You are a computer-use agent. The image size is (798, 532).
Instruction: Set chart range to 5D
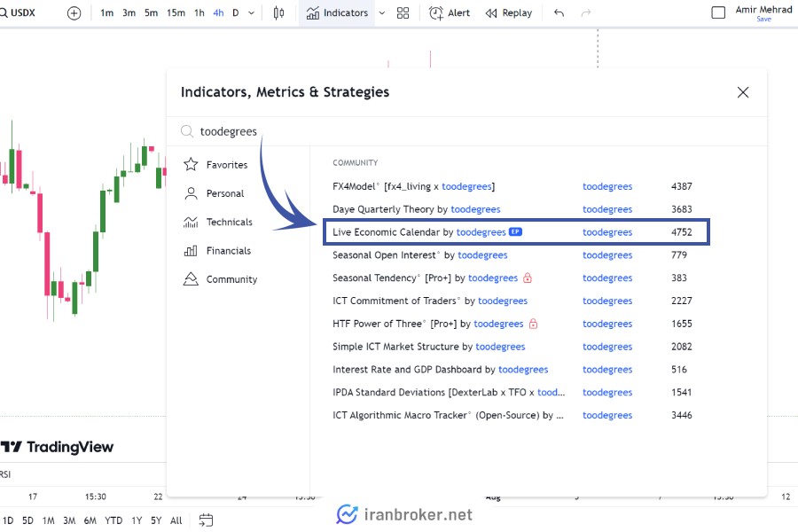click(27, 520)
